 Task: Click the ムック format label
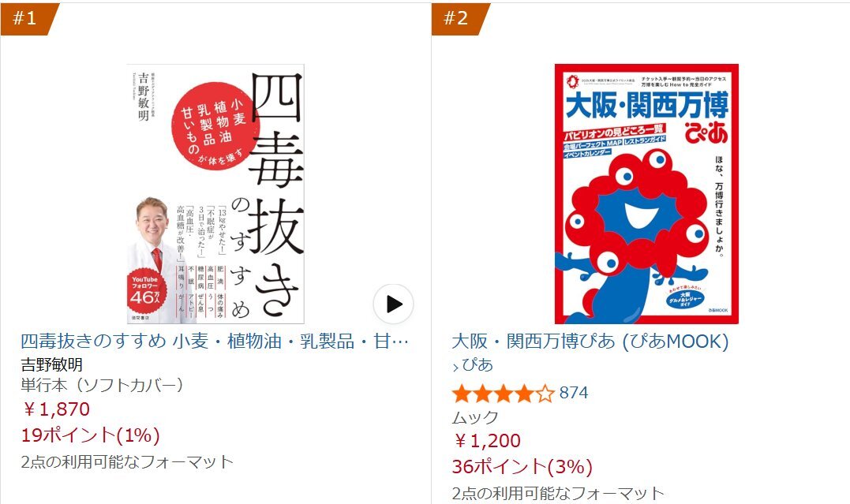click(x=475, y=417)
